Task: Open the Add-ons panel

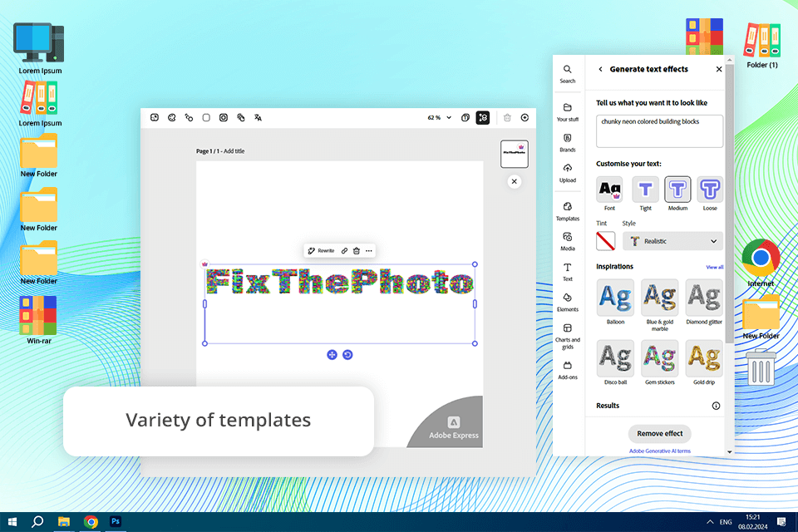Action: 568,371
